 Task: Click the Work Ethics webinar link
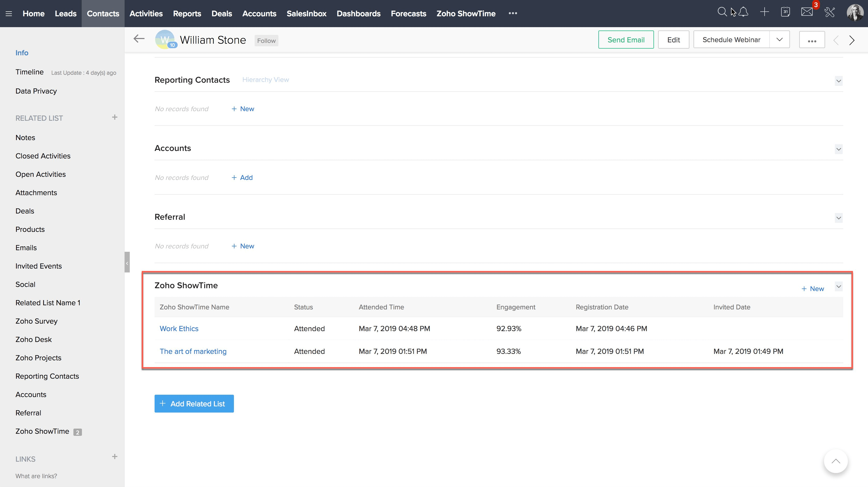(179, 329)
